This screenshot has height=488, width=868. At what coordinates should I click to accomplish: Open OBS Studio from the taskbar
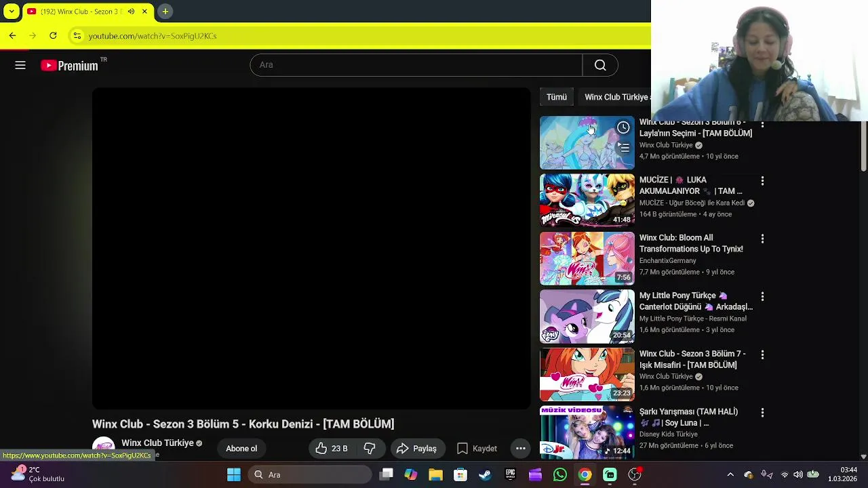[635, 475]
